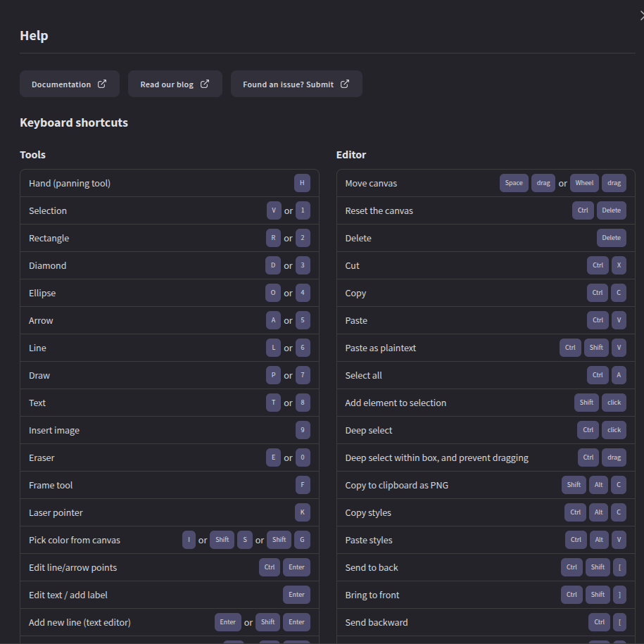
Task: Click the P key badge in the Draw row
Action: coord(273,375)
